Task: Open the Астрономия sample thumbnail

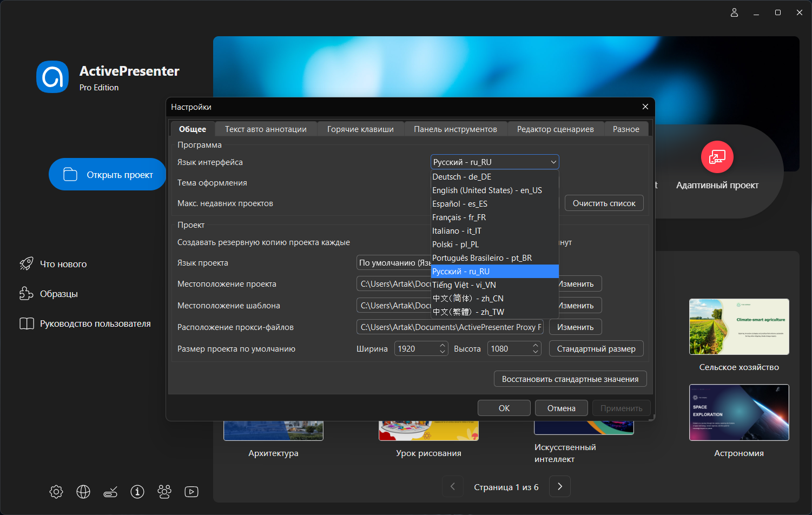Action: click(x=739, y=412)
